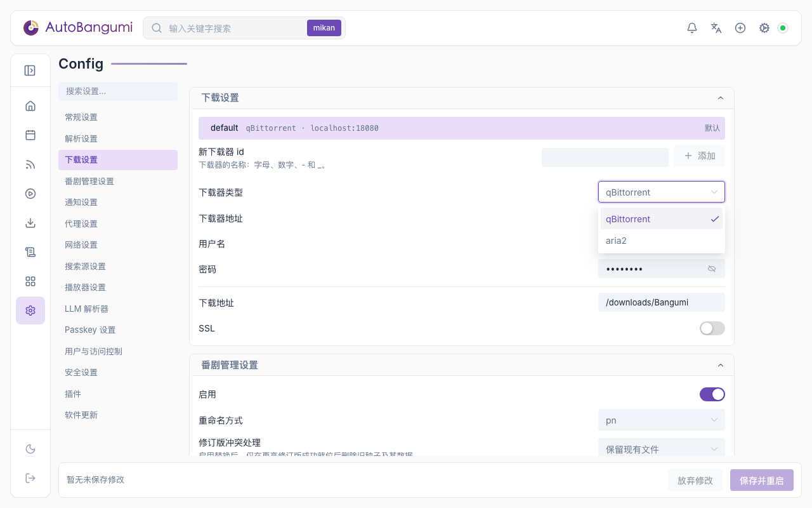The height and width of the screenshot is (508, 812).
Task: Open the language translation icon
Action: click(716, 28)
